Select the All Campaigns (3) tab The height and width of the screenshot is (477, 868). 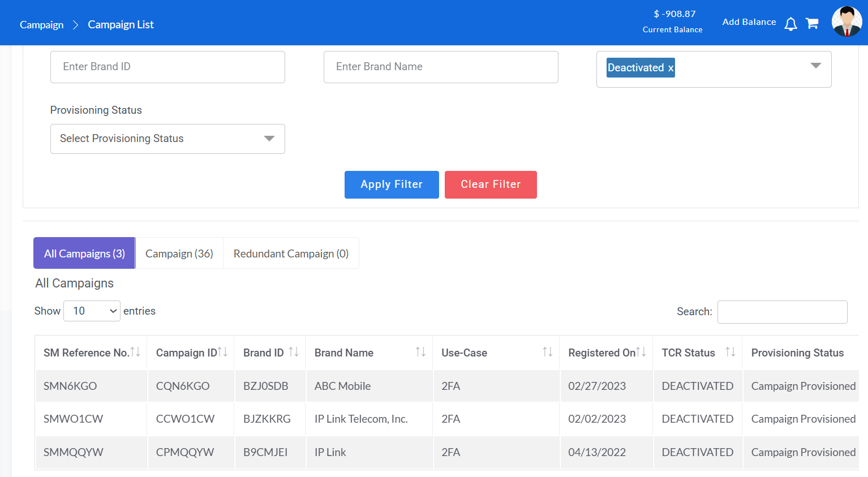tap(84, 253)
